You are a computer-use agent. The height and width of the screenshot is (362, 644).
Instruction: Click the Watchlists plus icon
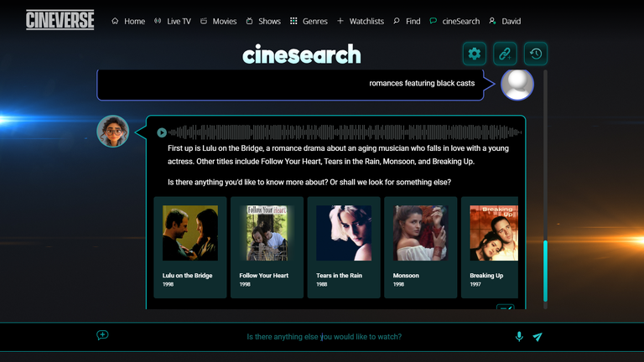[340, 21]
